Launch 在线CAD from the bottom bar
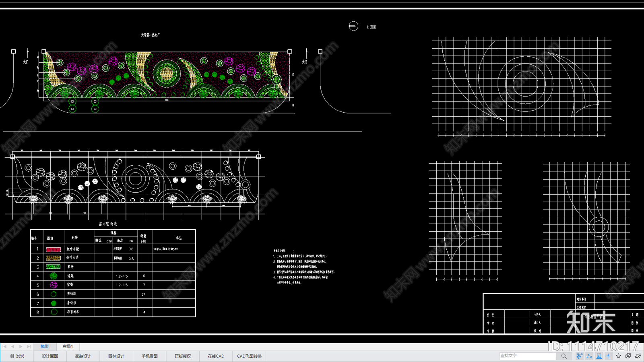Image resolution: width=644 pixels, height=362 pixels. pos(216,356)
